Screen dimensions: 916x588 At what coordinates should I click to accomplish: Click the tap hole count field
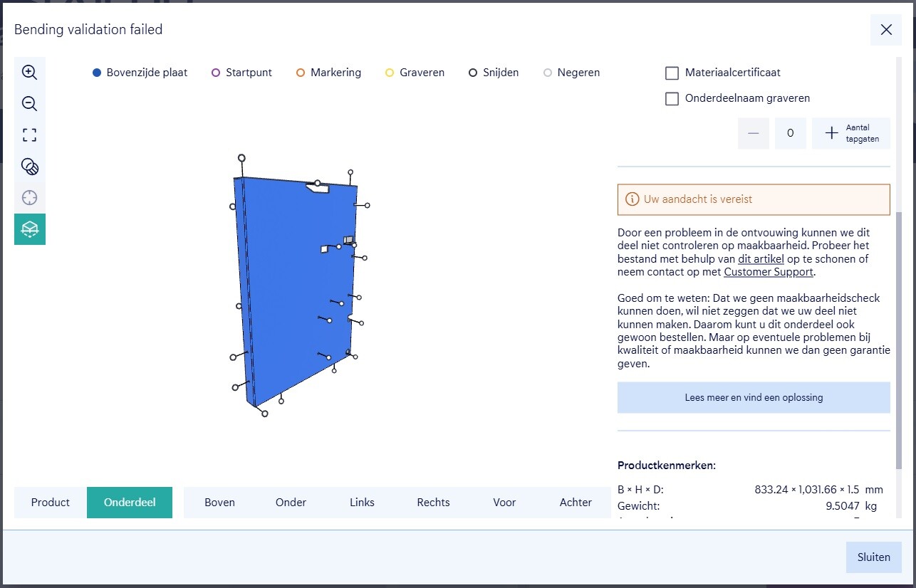(790, 133)
